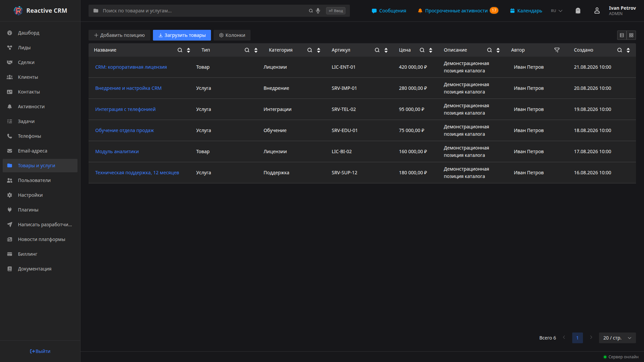Sort by the Название column
The image size is (644, 362).
pos(189,50)
